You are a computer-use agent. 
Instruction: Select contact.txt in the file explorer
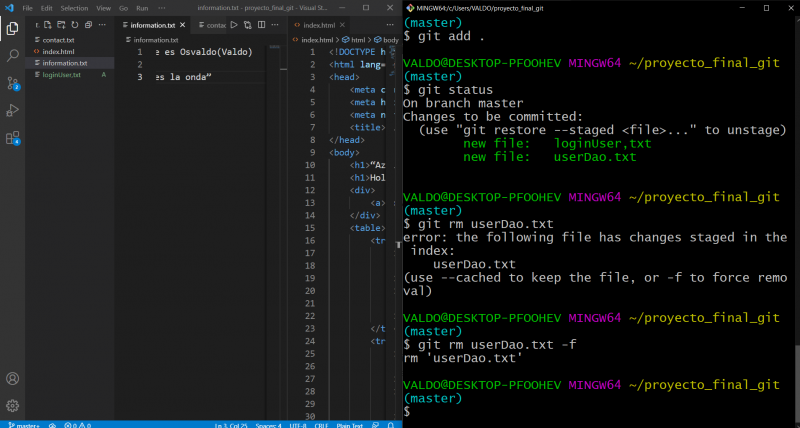click(x=58, y=40)
